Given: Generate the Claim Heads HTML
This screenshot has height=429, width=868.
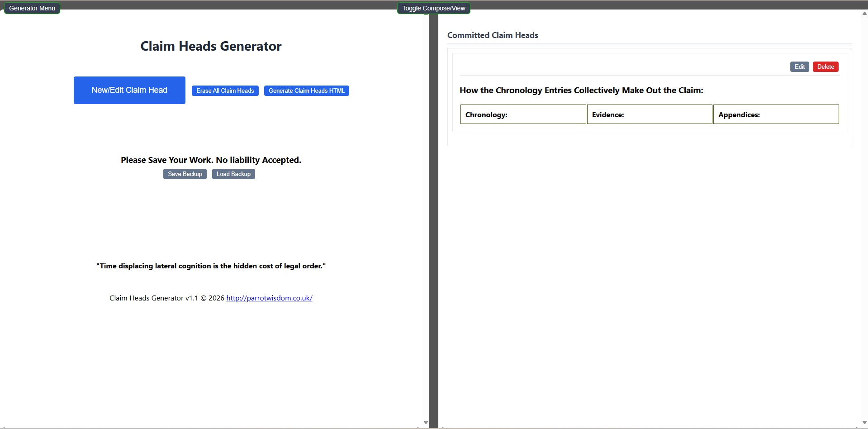Looking at the screenshot, I should 306,91.
